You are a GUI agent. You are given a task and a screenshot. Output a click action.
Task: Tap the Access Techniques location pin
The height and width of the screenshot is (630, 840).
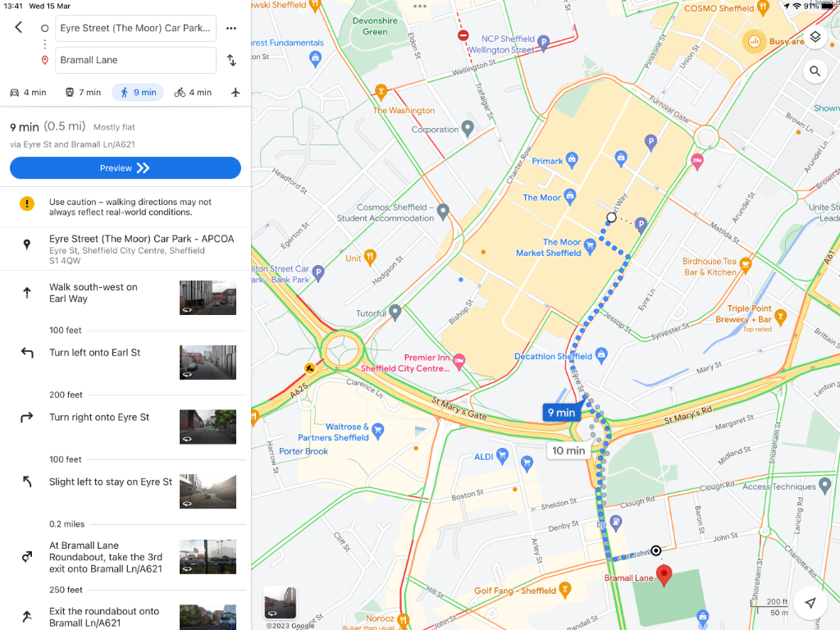[x=825, y=486]
